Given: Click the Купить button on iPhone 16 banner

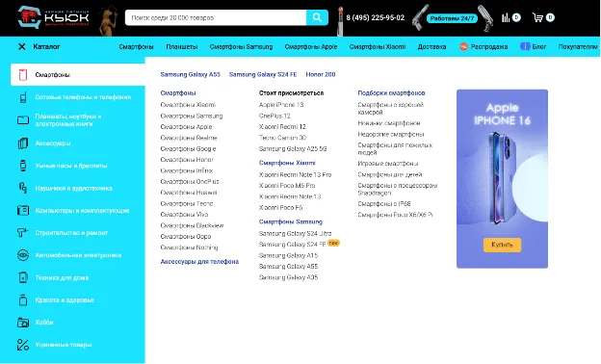Looking at the screenshot, I should 502,245.
